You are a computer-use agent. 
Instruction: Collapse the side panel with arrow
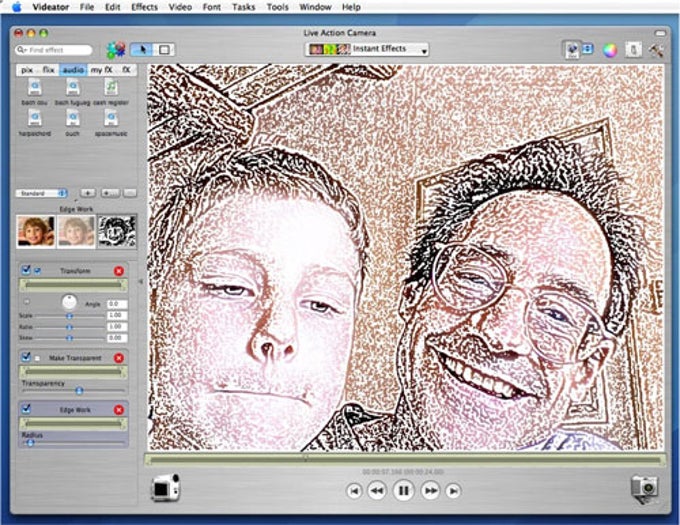[141, 281]
